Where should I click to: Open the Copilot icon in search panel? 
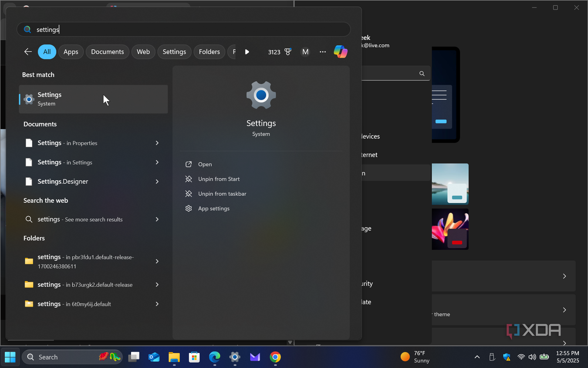[x=341, y=51]
